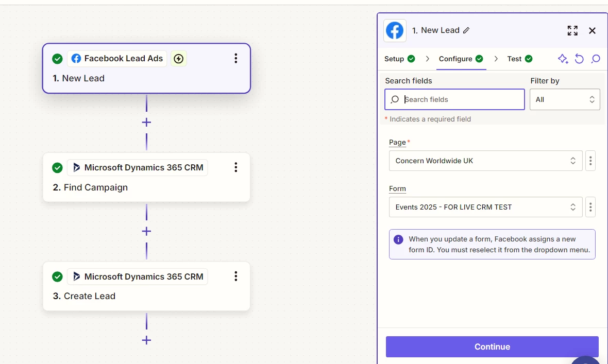This screenshot has height=364, width=608.
Task: Click the Facebook logo in panel header
Action: click(x=395, y=30)
